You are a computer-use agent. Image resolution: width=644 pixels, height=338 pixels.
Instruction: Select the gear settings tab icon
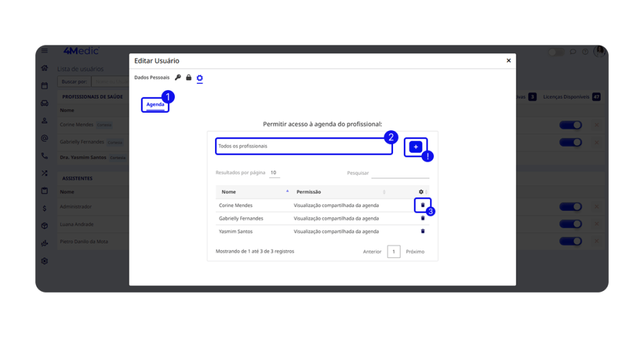click(200, 78)
